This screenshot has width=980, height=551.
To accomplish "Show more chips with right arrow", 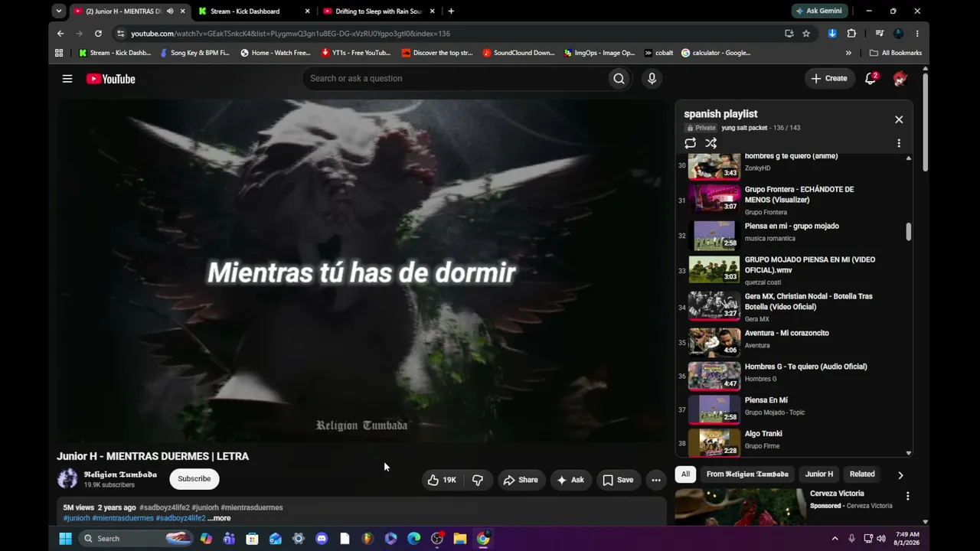I will point(900,474).
